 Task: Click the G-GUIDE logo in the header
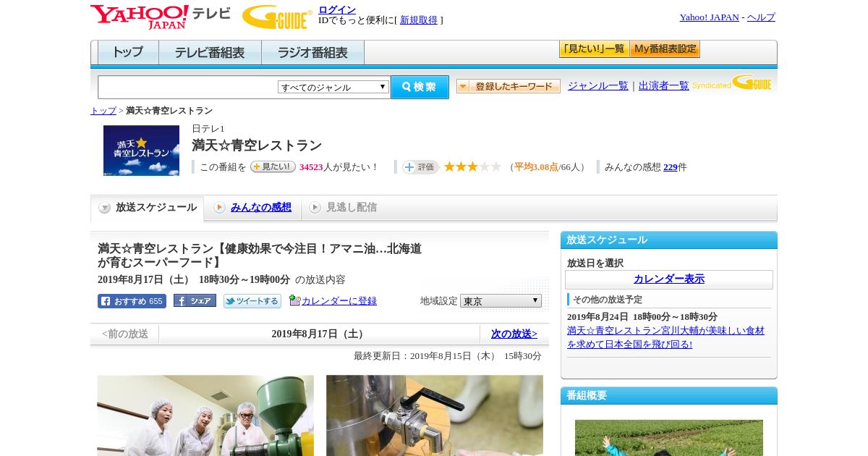[x=277, y=17]
